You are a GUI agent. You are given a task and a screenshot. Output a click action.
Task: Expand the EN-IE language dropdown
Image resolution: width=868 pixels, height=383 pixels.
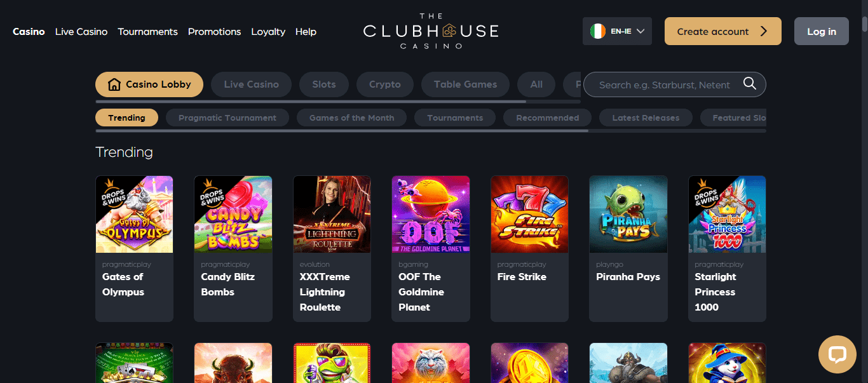617,31
